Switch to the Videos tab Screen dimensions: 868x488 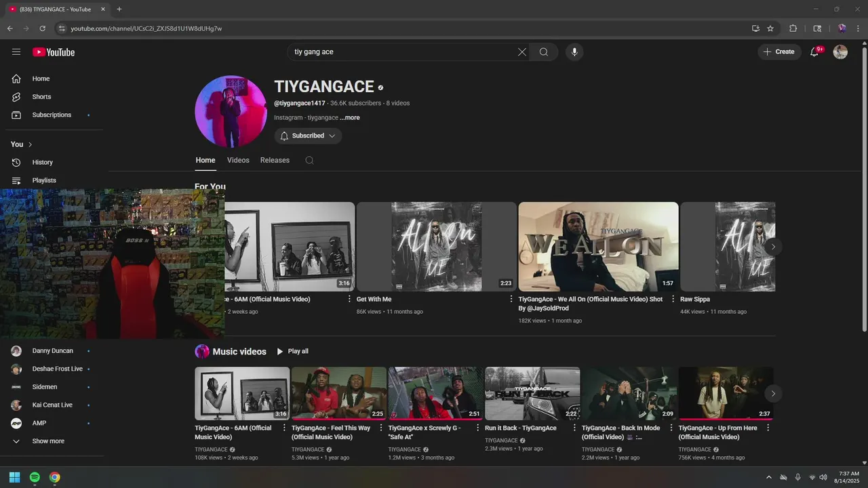[x=238, y=161]
